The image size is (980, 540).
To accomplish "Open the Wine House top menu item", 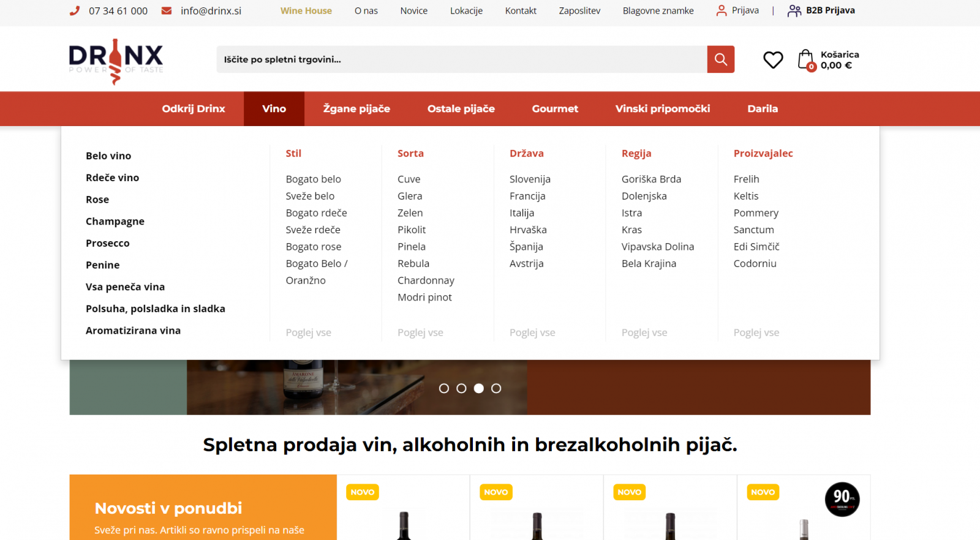I will (x=306, y=10).
